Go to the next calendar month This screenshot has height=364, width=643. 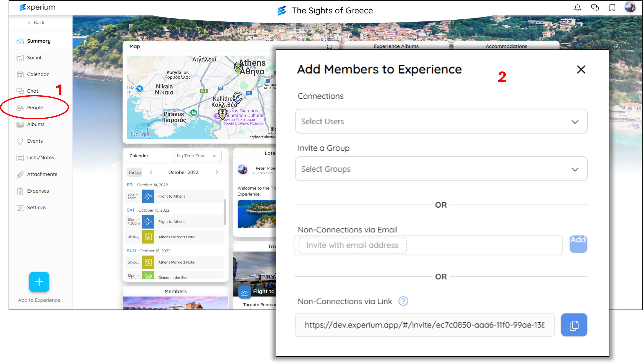[217, 172]
